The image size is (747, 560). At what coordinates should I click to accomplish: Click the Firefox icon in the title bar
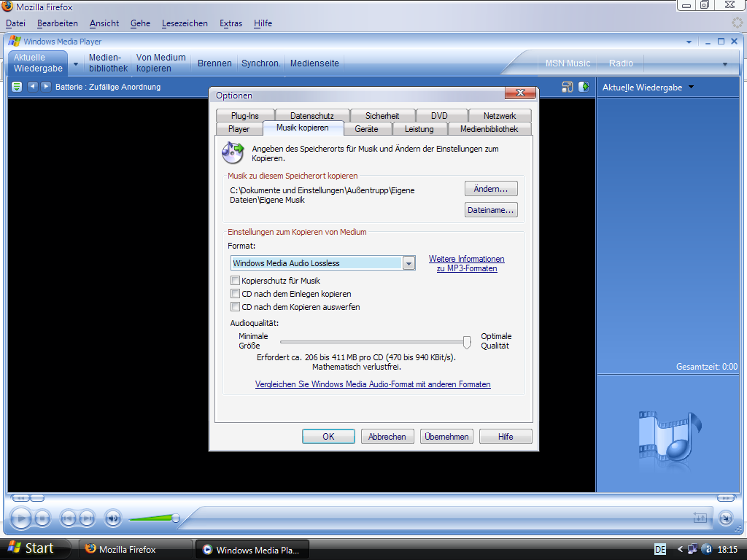point(7,6)
